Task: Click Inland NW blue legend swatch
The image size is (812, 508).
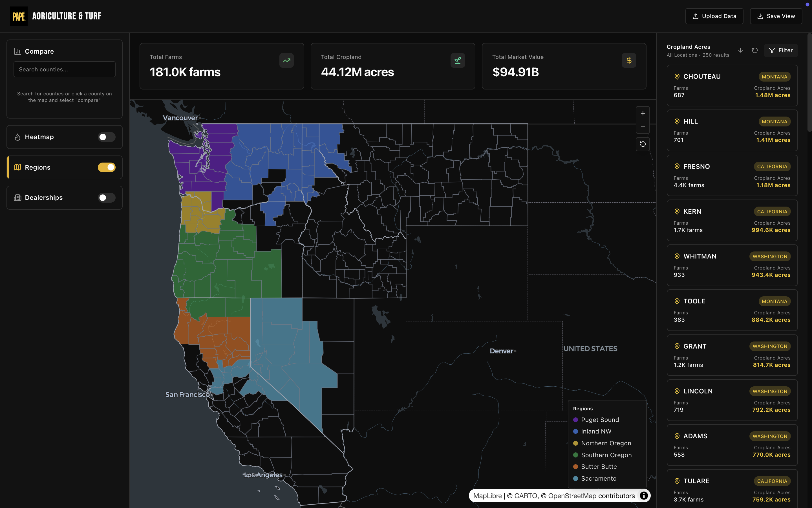Action: point(575,432)
